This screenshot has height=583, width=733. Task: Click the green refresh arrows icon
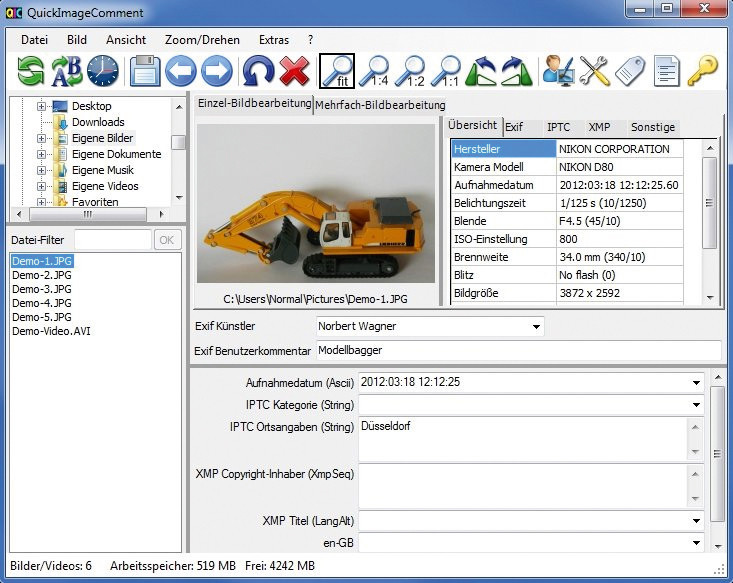(30, 71)
